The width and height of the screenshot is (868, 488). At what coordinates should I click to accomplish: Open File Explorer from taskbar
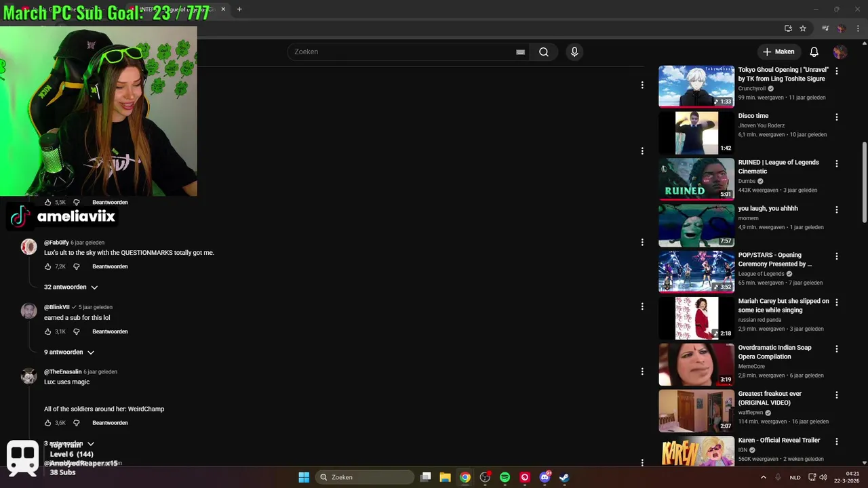click(445, 477)
